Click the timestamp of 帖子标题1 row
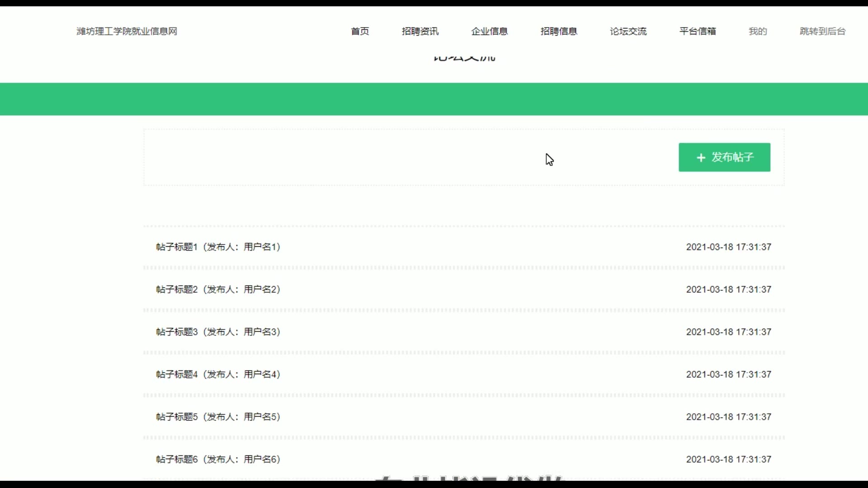868x488 pixels. pos(728,247)
